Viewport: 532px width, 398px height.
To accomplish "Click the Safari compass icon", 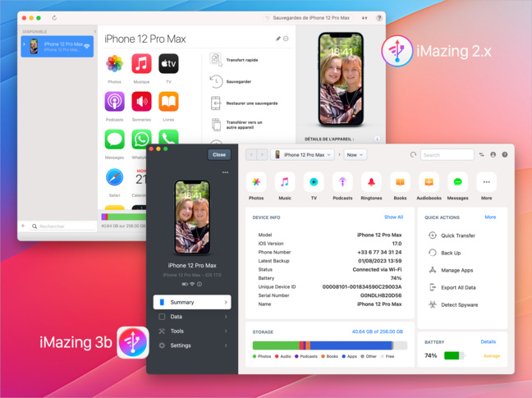I will (x=115, y=177).
